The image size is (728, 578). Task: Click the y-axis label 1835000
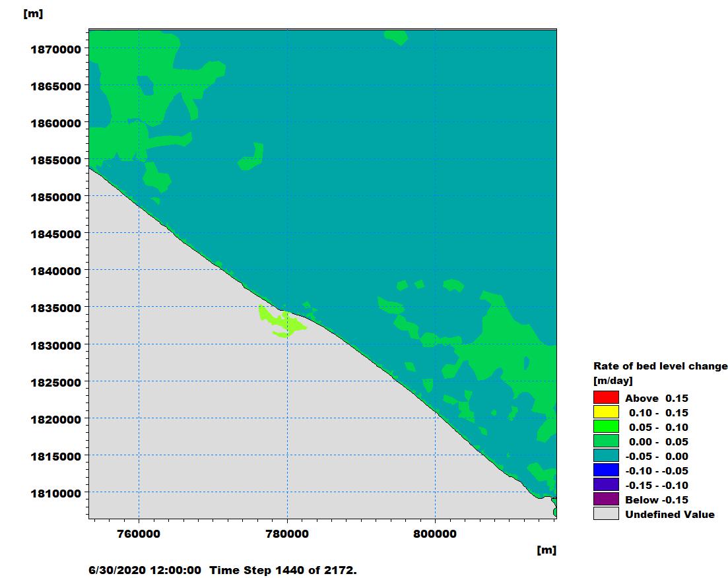pyautogui.click(x=55, y=308)
